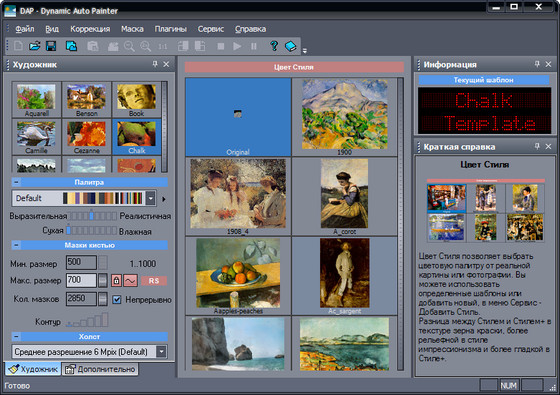This screenshot has width=560, height=395.
Task: Select the Book artist template
Action: 136,100
